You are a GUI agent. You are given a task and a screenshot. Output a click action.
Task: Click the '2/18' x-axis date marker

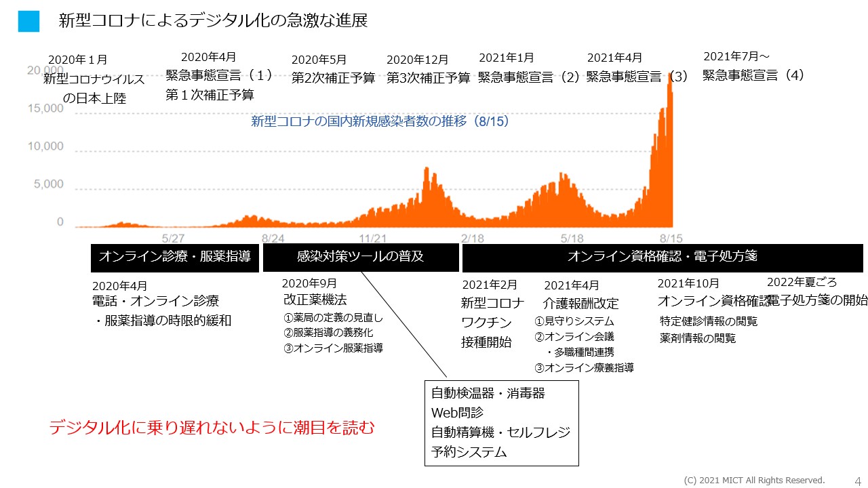(472, 239)
